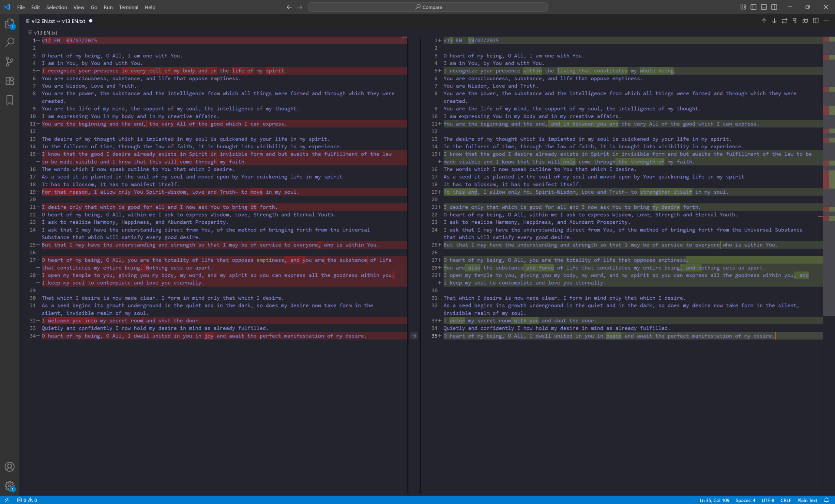The width and height of the screenshot is (835, 504).
Task: Toggle bottom Panel layout button
Action: 764,7
